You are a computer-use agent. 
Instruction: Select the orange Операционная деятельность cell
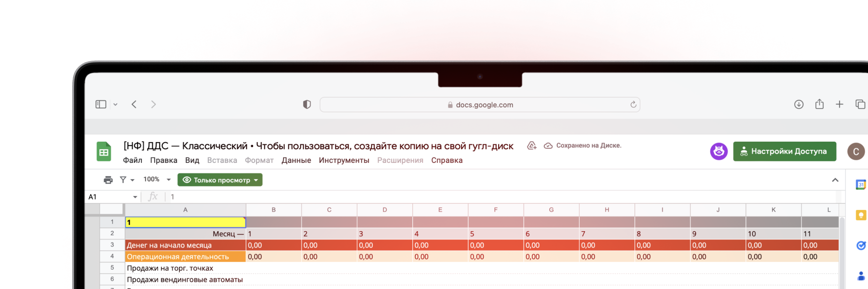coord(185,257)
